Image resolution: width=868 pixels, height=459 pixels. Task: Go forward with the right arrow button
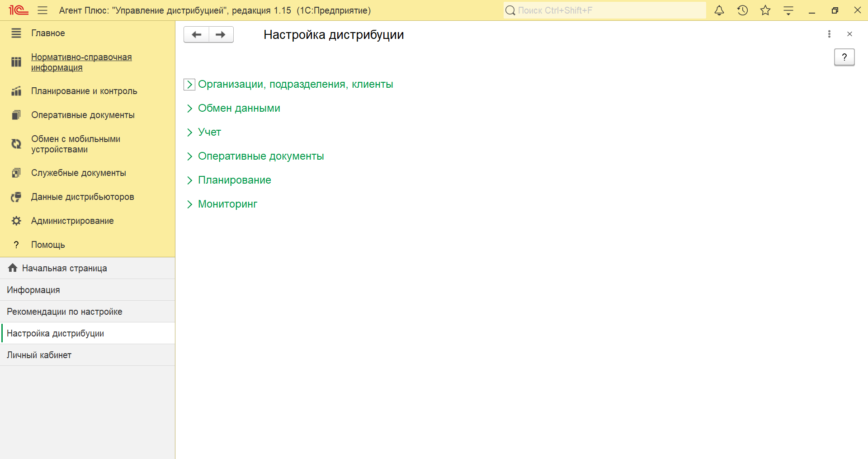coord(221,34)
